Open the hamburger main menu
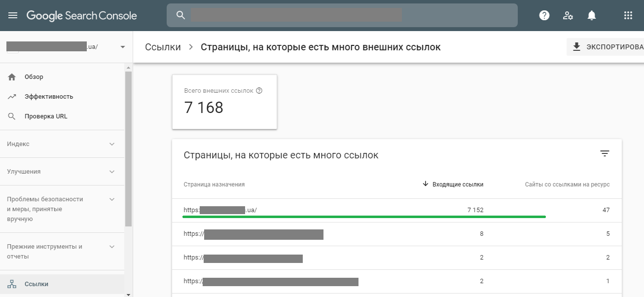Viewport: 644px width, 297px height. point(13,15)
